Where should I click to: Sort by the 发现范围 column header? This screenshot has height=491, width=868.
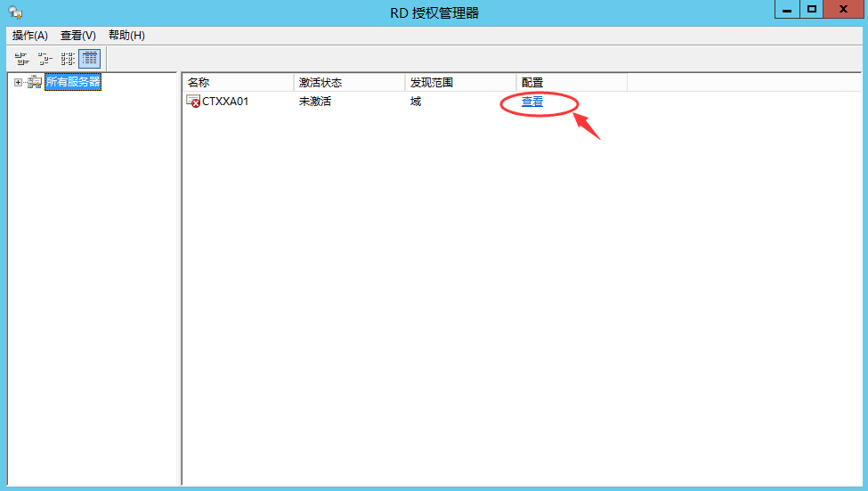pyautogui.click(x=460, y=83)
